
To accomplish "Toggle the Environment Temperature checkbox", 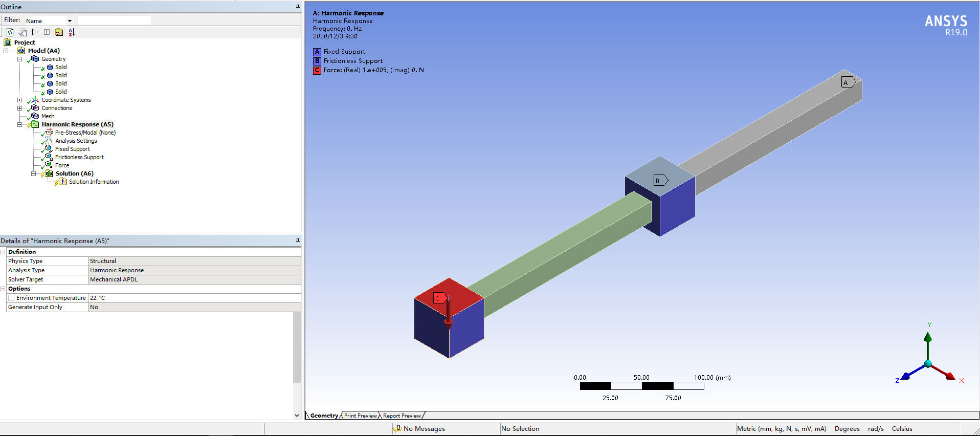I will coord(11,298).
